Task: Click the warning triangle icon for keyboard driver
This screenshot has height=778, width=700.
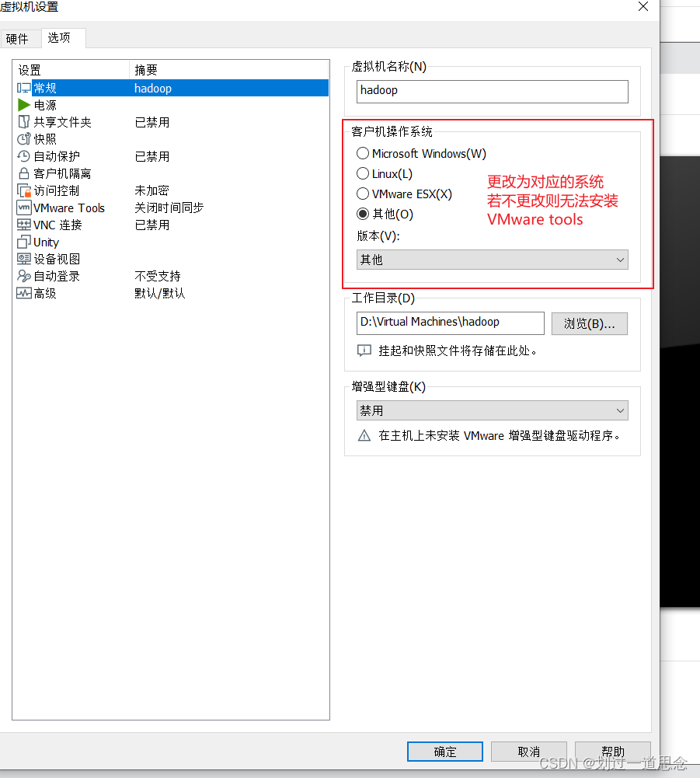Action: coord(364,436)
